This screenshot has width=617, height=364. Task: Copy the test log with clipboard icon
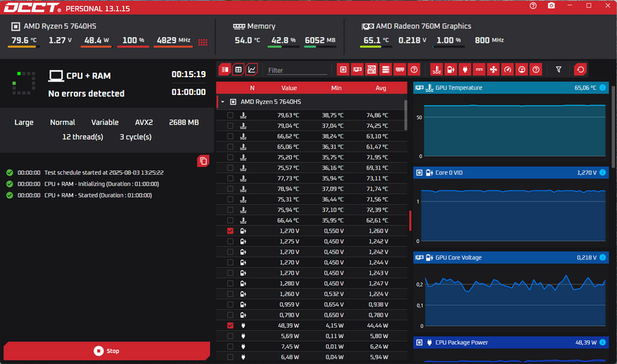[x=203, y=161]
